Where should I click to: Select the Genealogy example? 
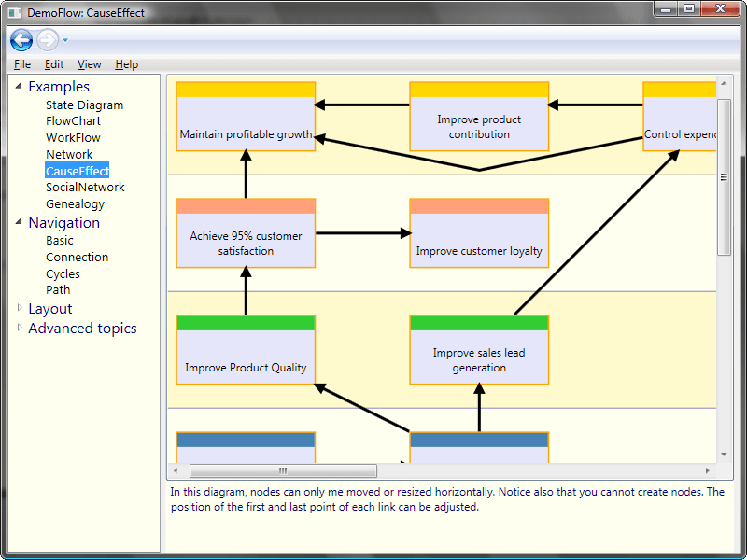[75, 203]
